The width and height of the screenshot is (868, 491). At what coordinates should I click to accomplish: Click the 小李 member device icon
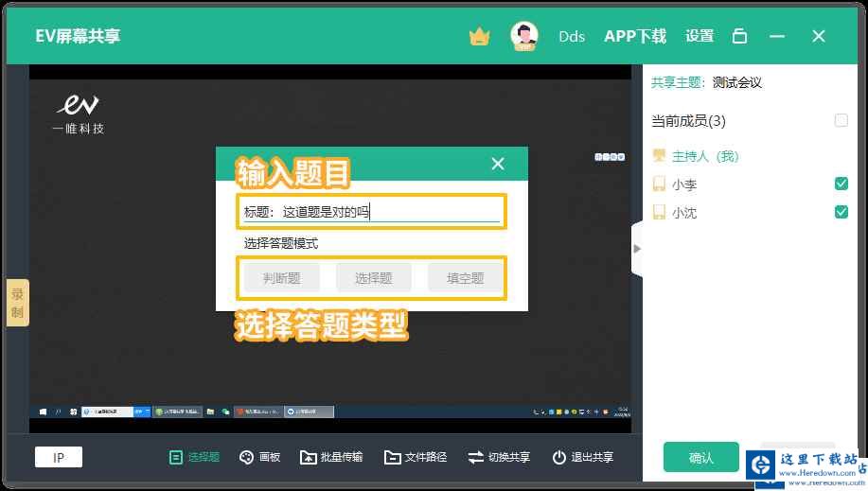[659, 184]
